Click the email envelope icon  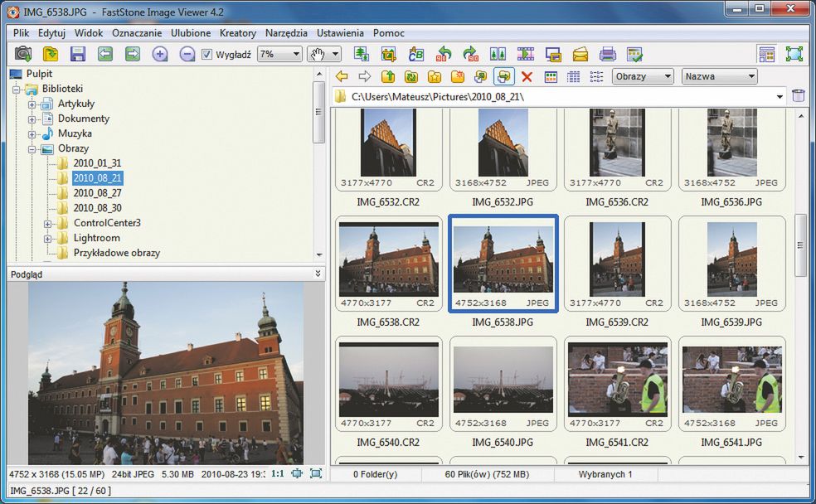[580, 54]
